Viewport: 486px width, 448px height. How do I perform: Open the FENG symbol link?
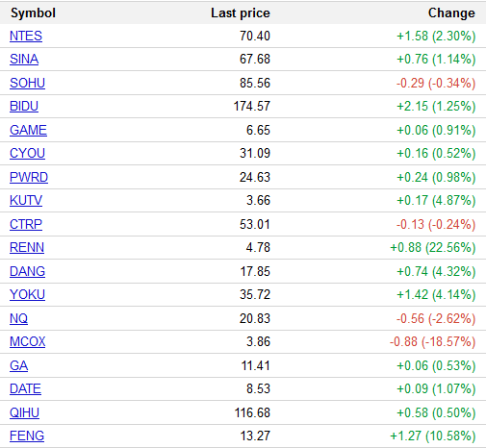click(x=27, y=436)
